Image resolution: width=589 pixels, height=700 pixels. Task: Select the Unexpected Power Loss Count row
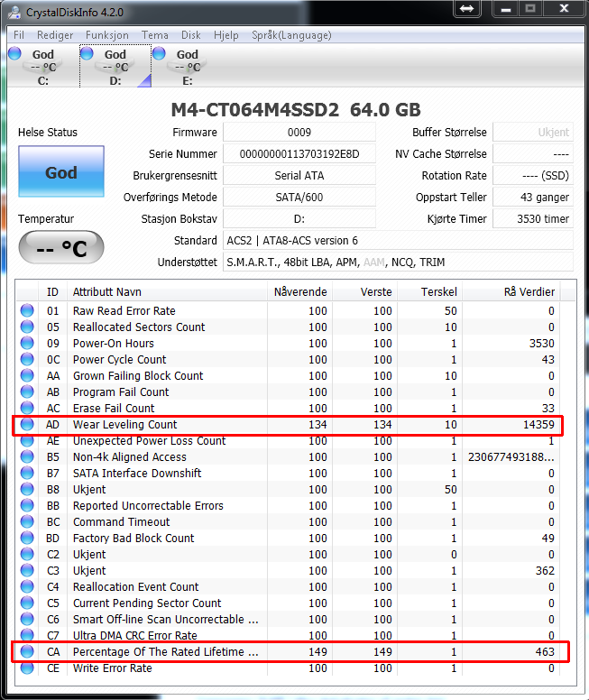(x=289, y=440)
